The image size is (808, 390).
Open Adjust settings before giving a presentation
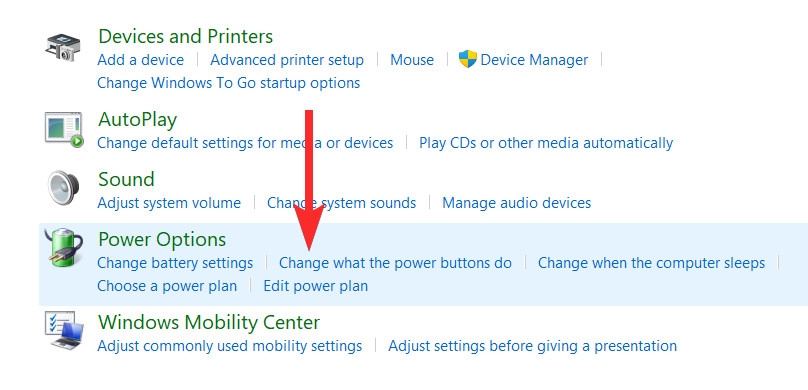532,346
